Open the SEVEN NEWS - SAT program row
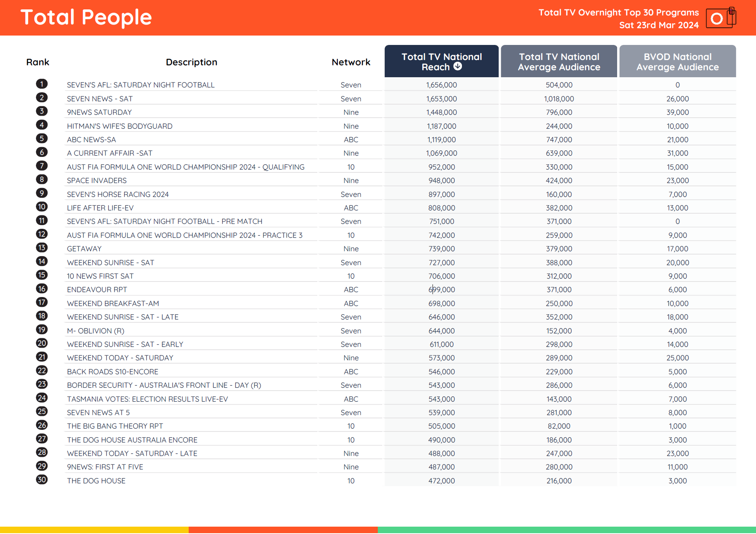The width and height of the screenshot is (756, 534). (100, 99)
